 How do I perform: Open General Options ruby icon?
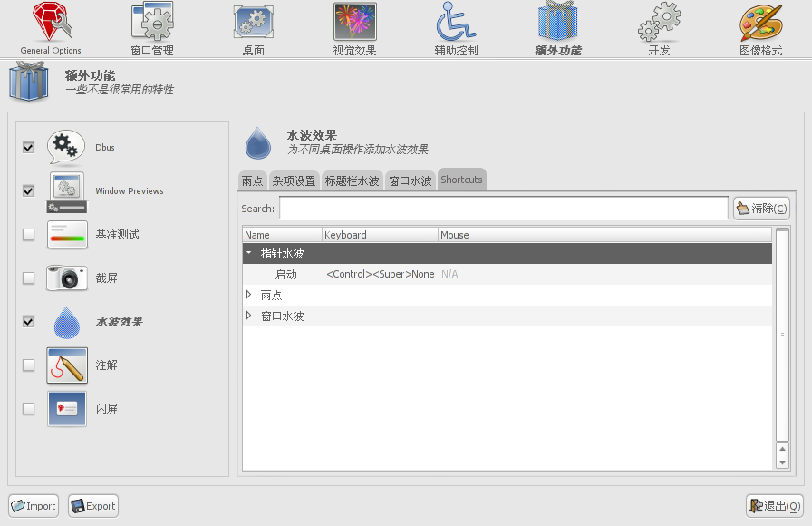[x=52, y=22]
